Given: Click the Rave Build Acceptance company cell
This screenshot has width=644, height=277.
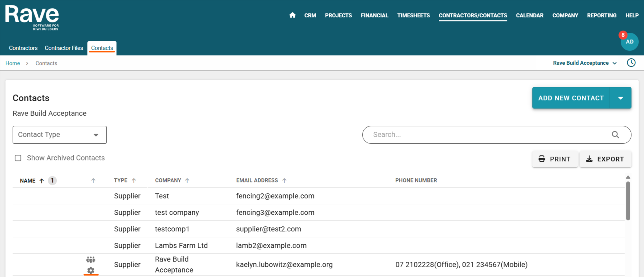Looking at the screenshot, I should (174, 265).
